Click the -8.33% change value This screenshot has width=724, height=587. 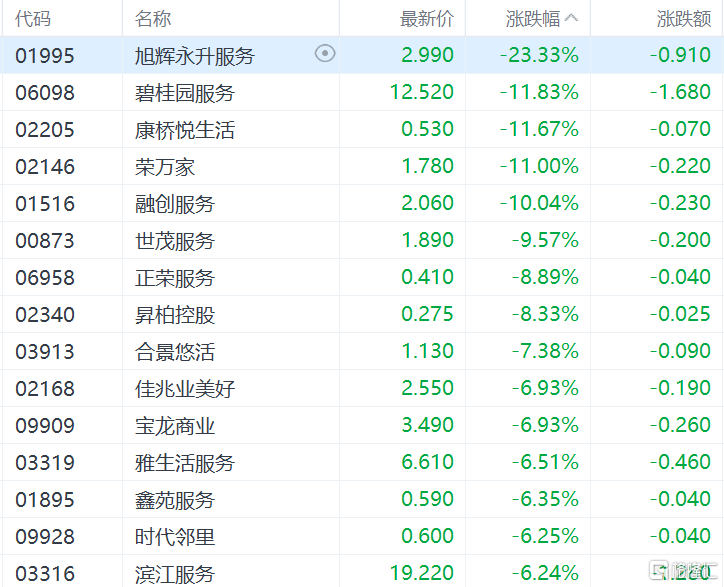tap(545, 314)
